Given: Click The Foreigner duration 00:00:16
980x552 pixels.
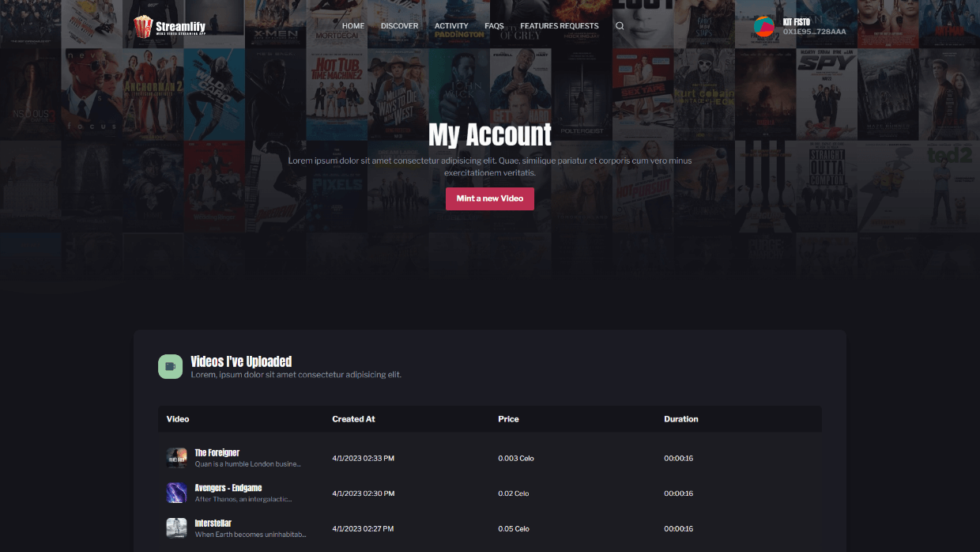Looking at the screenshot, I should (x=679, y=459).
